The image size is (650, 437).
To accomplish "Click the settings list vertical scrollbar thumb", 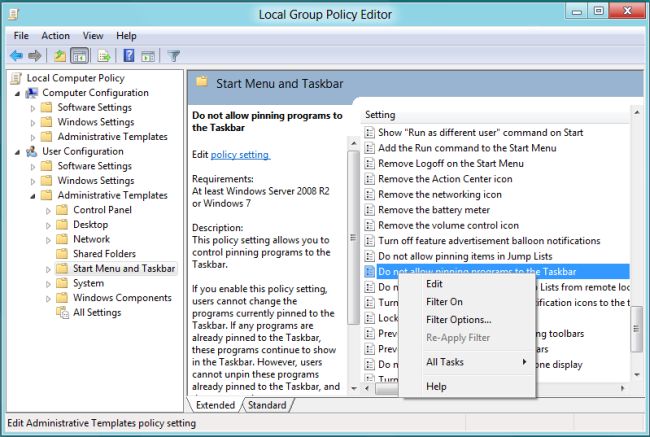I will pos(636,330).
